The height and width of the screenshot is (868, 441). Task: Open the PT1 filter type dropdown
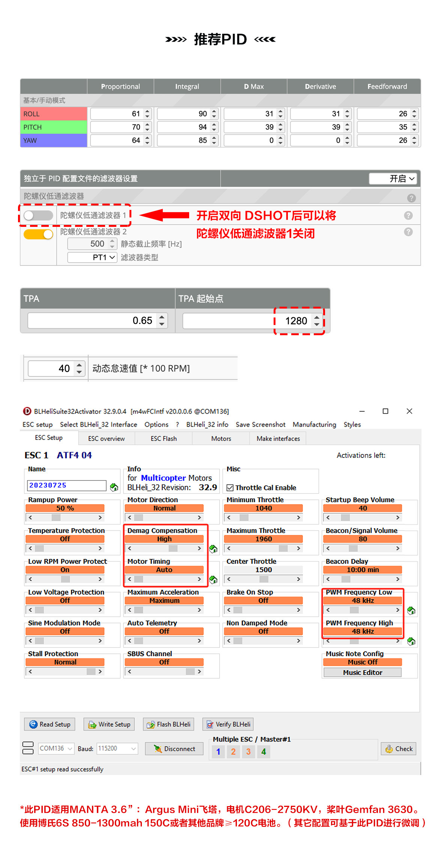pyautogui.click(x=92, y=257)
